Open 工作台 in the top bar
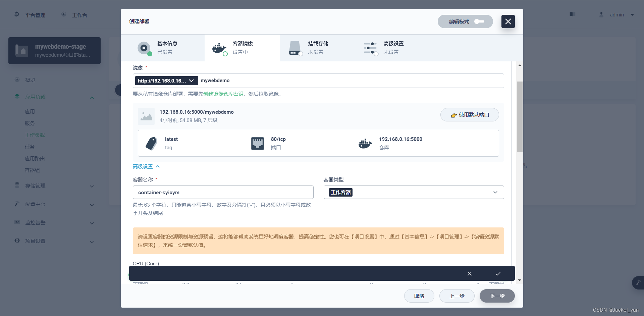Image resolution: width=644 pixels, height=316 pixels. 79,15
